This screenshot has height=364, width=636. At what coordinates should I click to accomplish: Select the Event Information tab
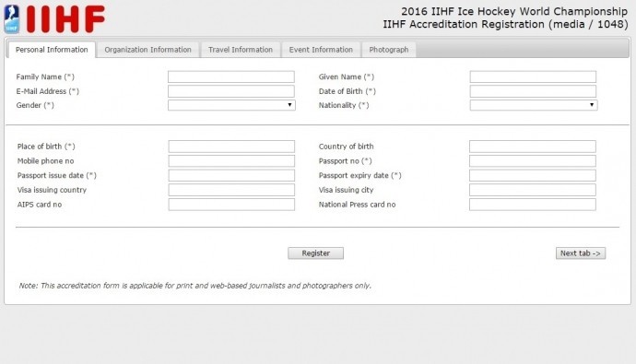click(x=321, y=50)
